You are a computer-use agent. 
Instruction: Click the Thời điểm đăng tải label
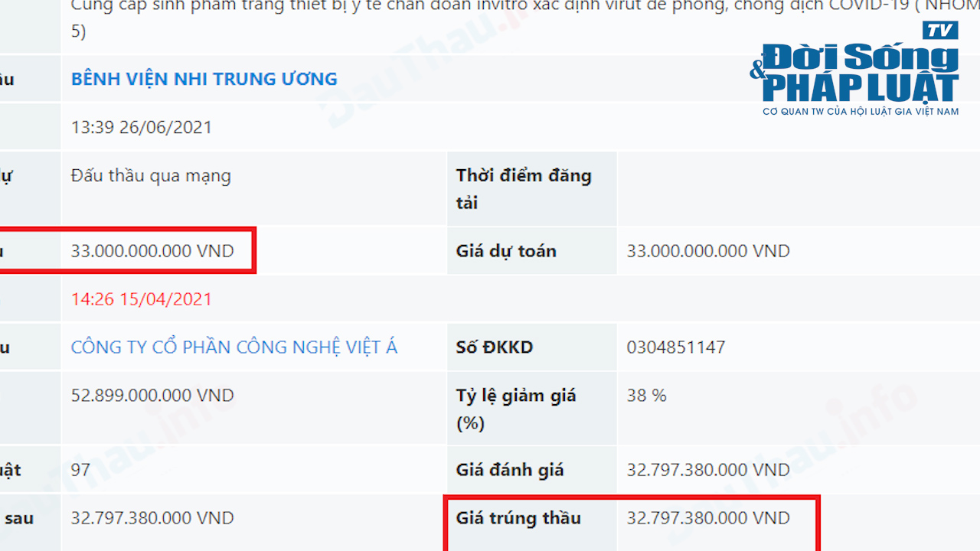pyautogui.click(x=524, y=189)
